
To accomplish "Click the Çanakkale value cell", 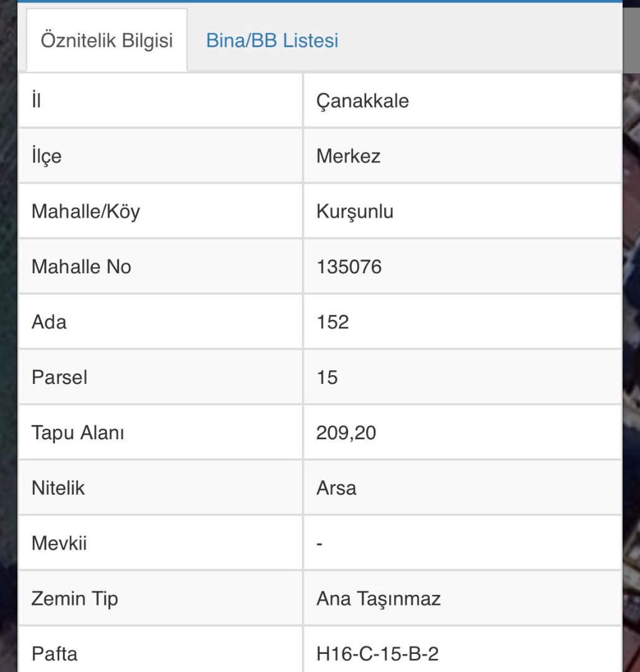I will [362, 101].
